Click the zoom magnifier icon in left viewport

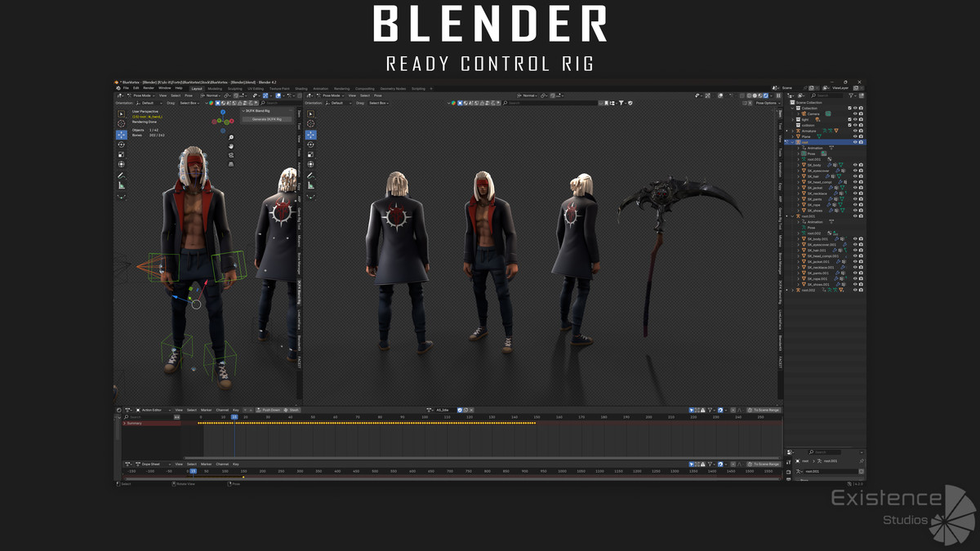tap(232, 138)
